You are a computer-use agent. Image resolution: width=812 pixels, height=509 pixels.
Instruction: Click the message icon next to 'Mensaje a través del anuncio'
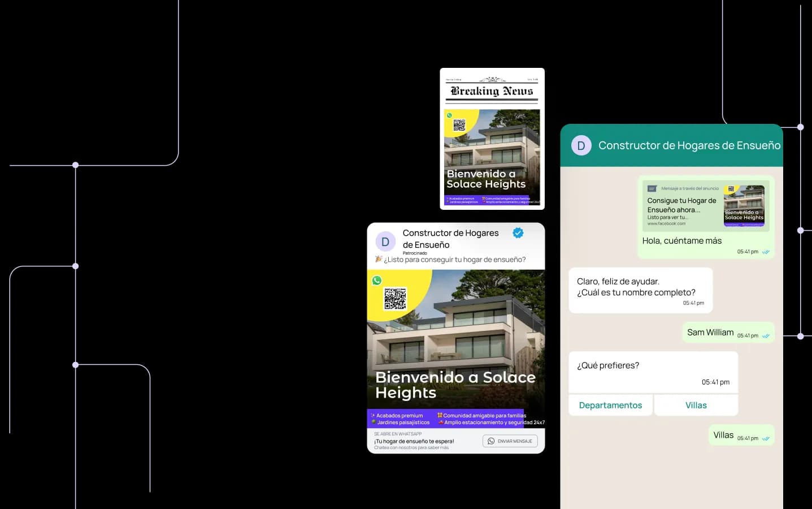[652, 188]
